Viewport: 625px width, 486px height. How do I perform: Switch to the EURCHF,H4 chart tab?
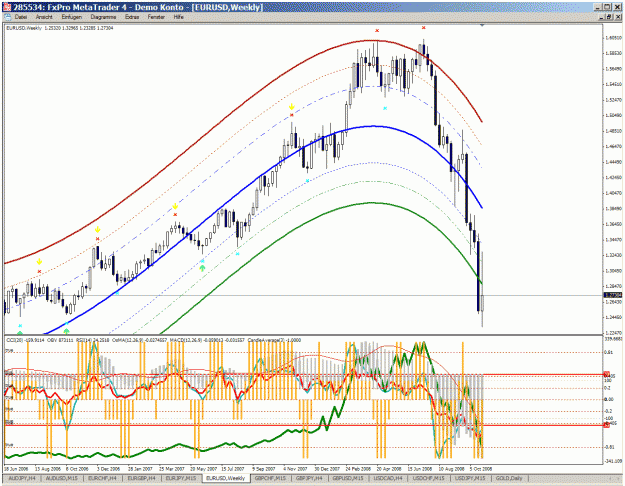coord(102,478)
